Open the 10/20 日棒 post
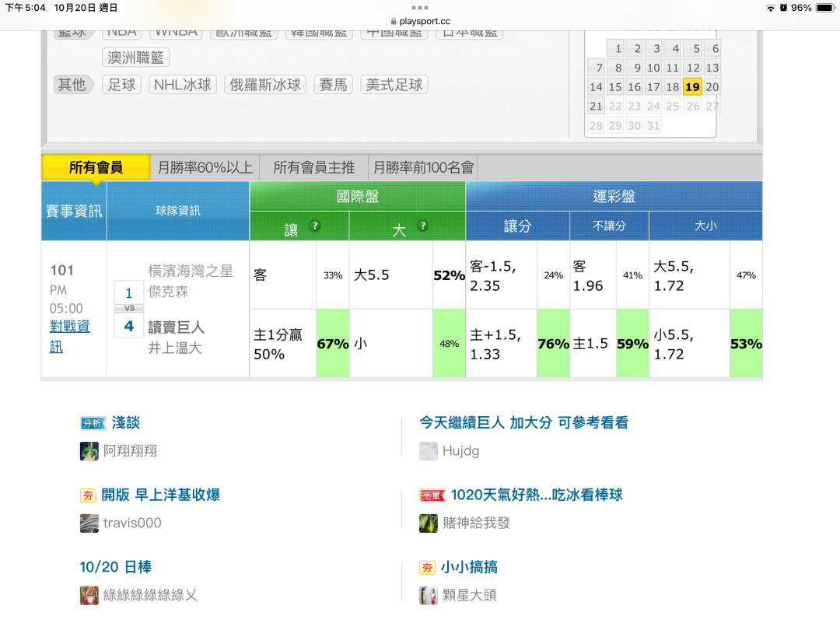This screenshot has height=630, width=840. pos(116,567)
